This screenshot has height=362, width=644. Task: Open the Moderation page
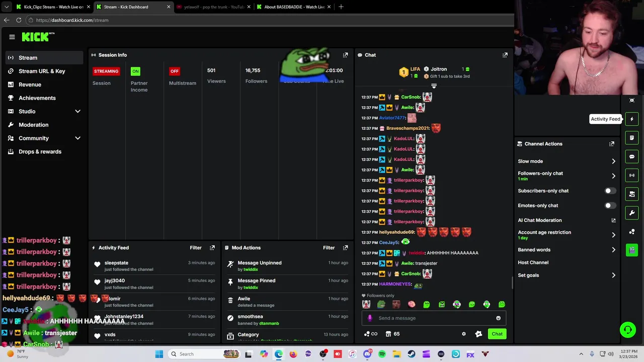tap(44, 125)
